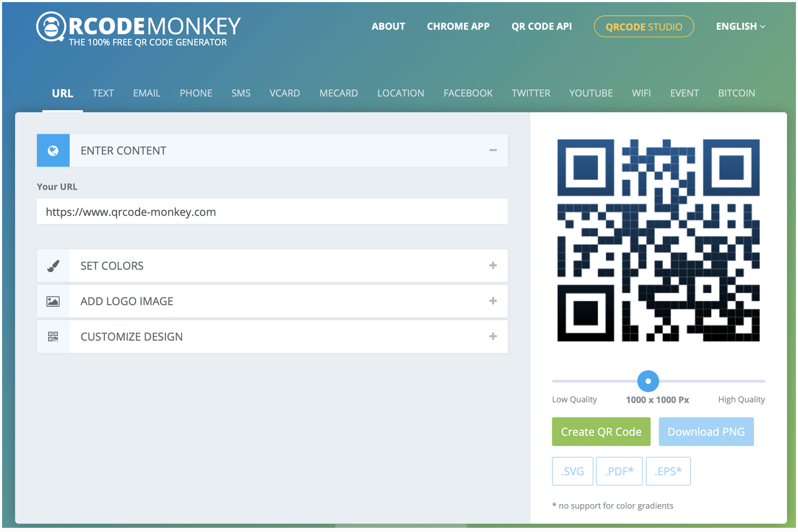
Task: Switch to the VCard tab
Action: (x=285, y=93)
